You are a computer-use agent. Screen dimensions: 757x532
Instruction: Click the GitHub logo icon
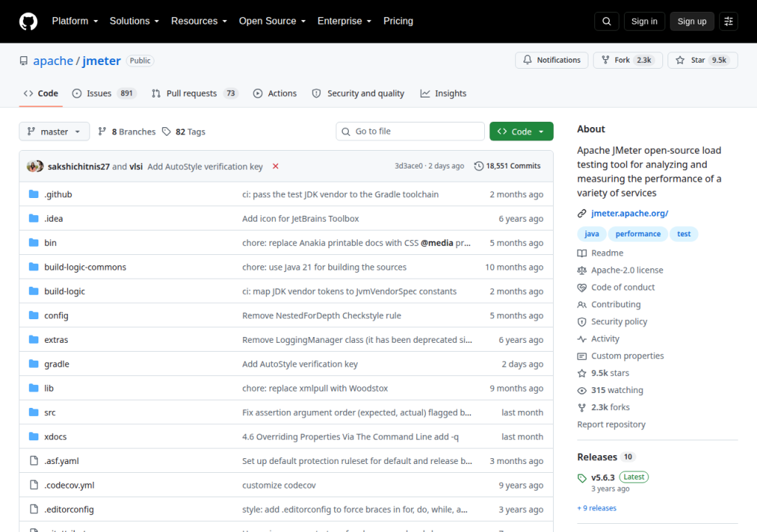coord(28,21)
